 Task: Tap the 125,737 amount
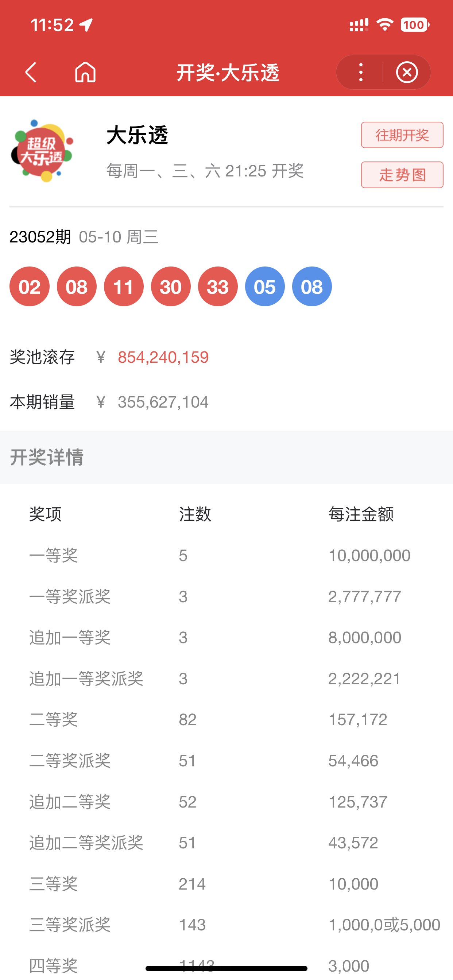click(358, 802)
